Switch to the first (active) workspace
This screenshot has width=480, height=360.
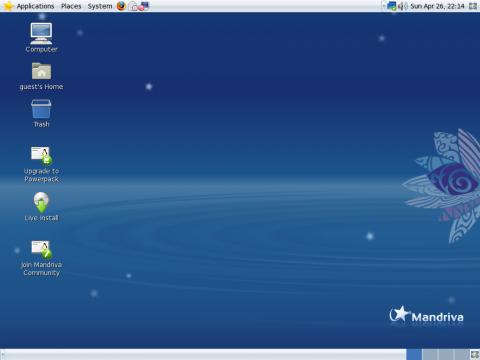coord(414,355)
